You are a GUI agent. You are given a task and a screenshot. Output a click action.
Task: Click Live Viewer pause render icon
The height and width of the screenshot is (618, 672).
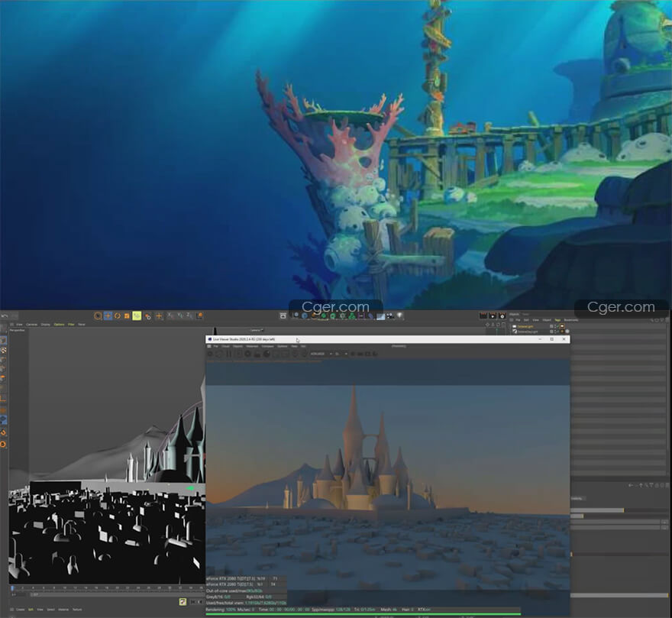tap(229, 354)
